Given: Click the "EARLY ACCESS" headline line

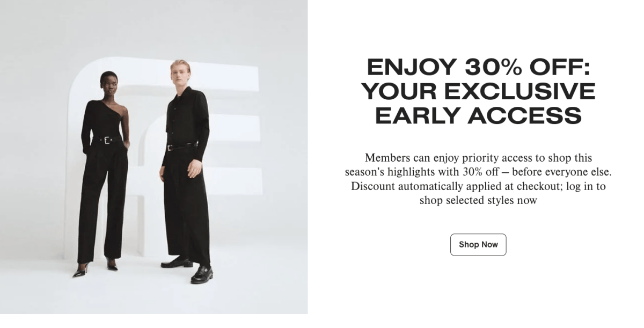Looking at the screenshot, I should click(x=478, y=116).
